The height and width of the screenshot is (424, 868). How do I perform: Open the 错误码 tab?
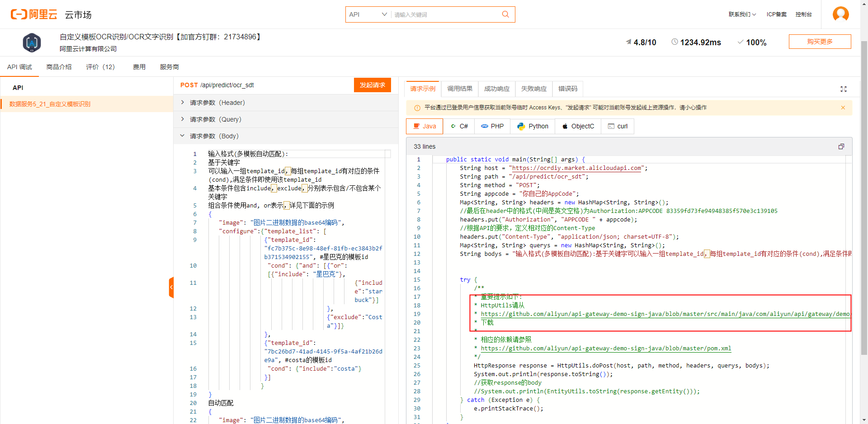568,89
